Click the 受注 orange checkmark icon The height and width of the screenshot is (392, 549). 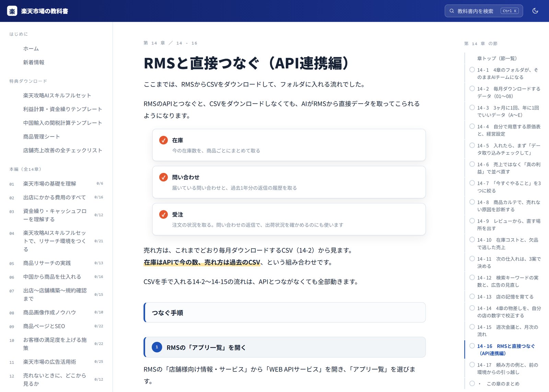163,214
